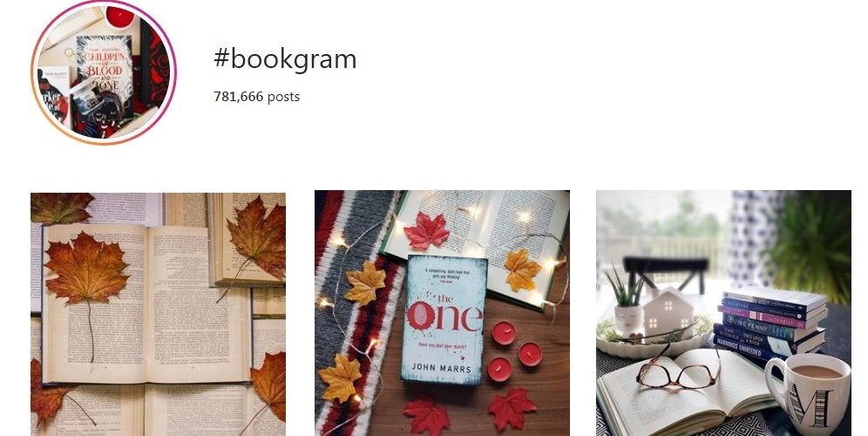Click the John Marrs author name on the book cover
868x436 pixels.
click(x=441, y=368)
